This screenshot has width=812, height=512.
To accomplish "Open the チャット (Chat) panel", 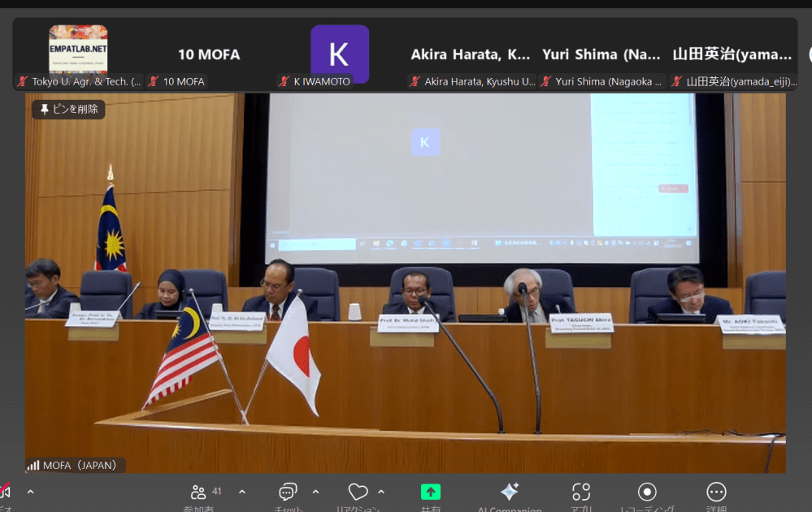I will tap(287, 494).
